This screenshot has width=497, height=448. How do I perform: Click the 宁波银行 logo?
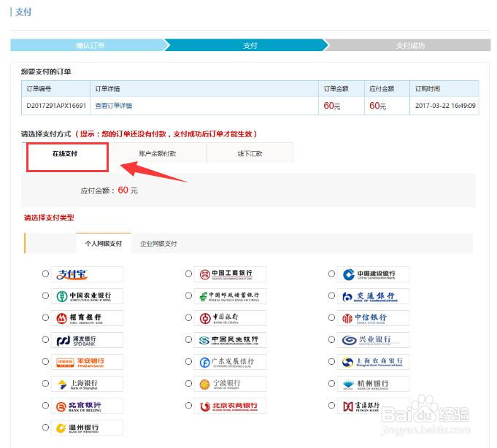(x=230, y=384)
